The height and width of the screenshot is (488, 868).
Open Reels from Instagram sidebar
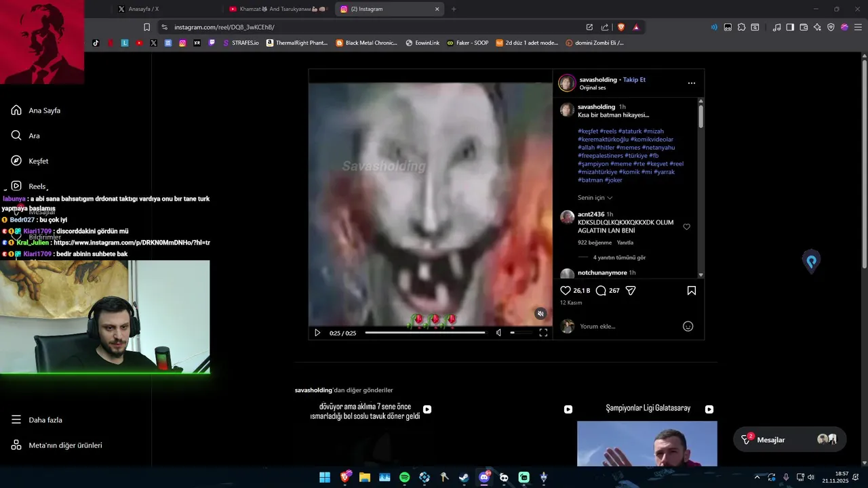click(x=28, y=186)
